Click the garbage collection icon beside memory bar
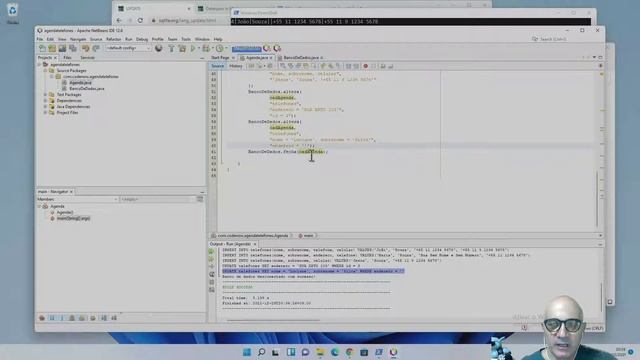Image resolution: width=640 pixels, height=360 pixels. point(267,49)
